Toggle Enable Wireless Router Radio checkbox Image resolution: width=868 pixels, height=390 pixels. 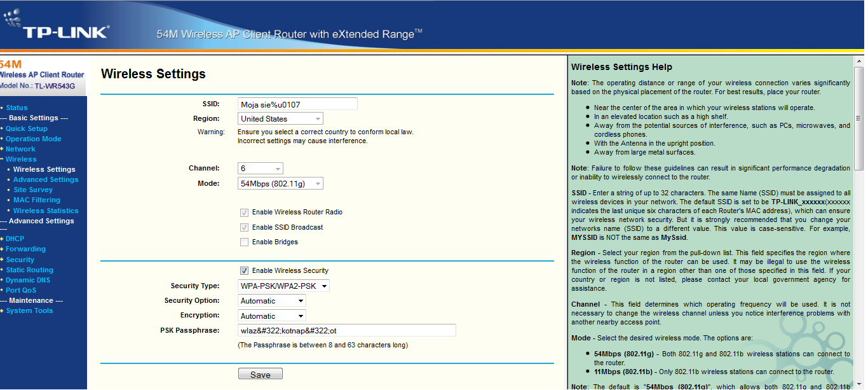pyautogui.click(x=244, y=212)
